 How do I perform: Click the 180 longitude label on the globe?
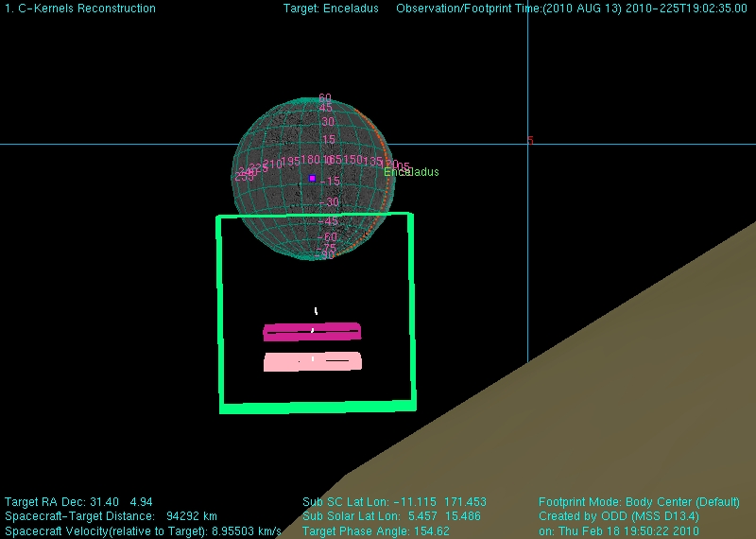click(311, 161)
